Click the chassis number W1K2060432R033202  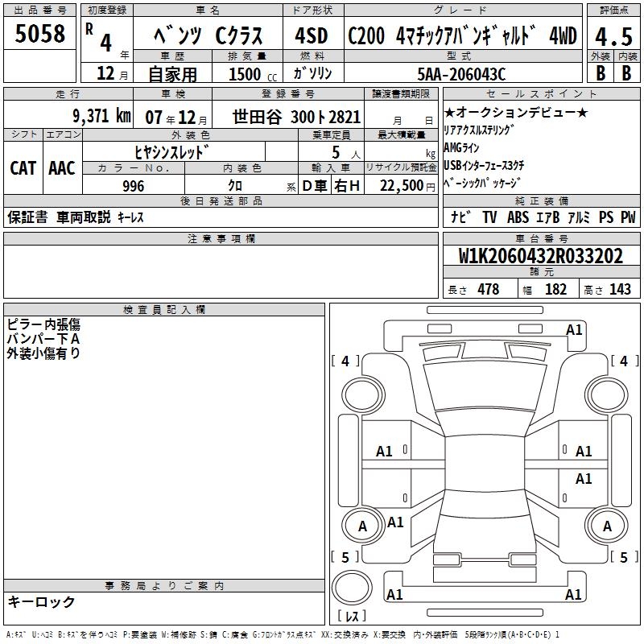(x=540, y=256)
